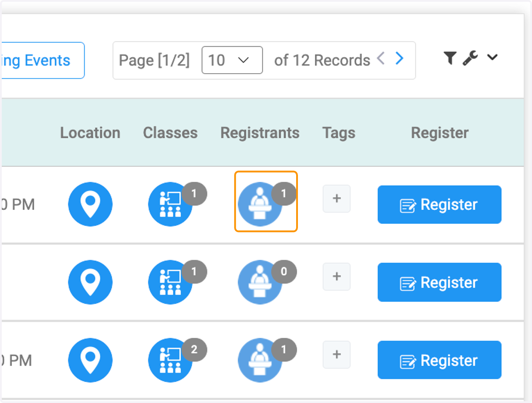This screenshot has width=532, height=403.
Task: Click the Classes column header
Action: point(170,133)
